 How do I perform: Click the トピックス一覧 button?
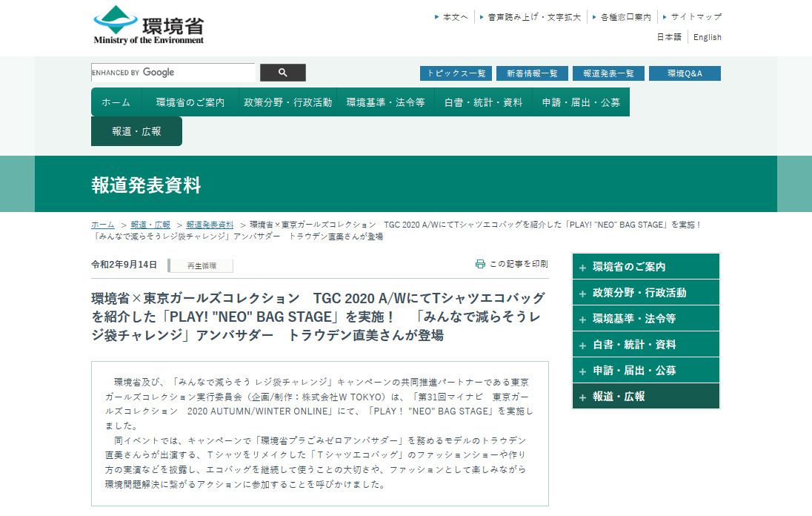click(x=456, y=73)
